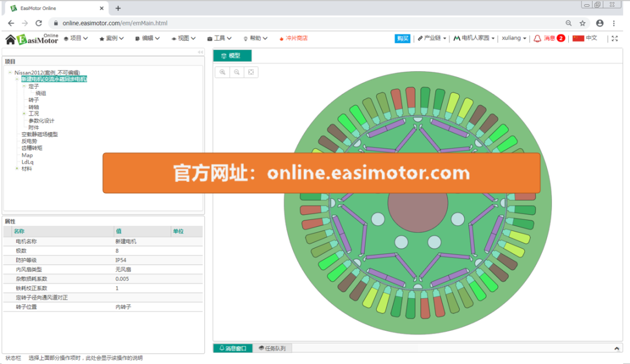Select the zoom-in magnifier icon above the model

pyautogui.click(x=222, y=72)
